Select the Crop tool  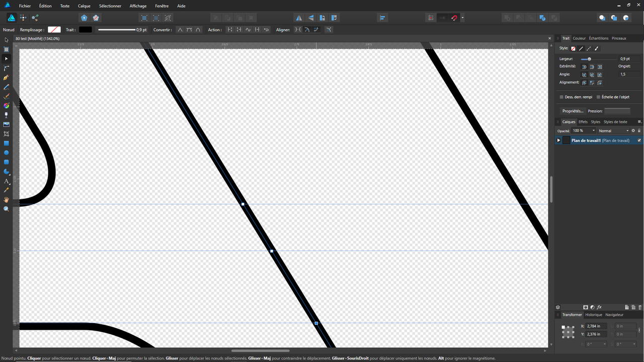pos(7,134)
